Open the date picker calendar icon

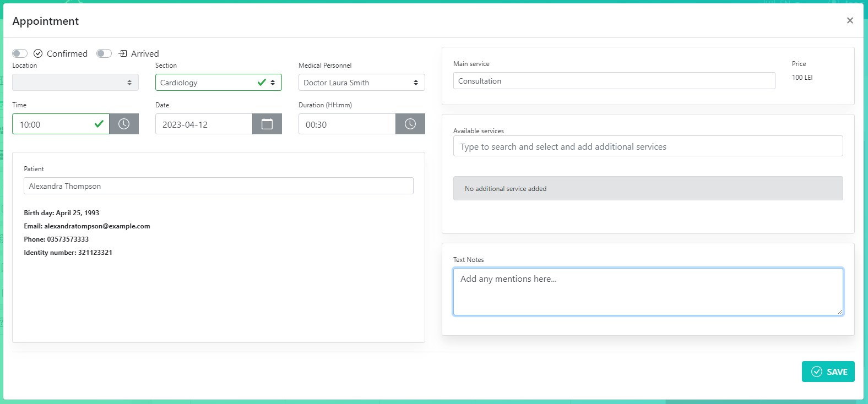point(267,124)
